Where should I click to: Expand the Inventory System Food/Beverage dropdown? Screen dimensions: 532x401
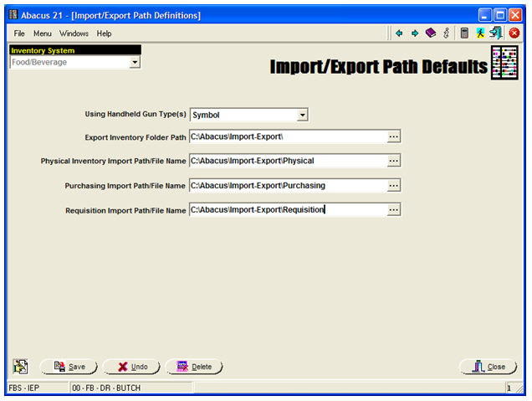pos(134,63)
